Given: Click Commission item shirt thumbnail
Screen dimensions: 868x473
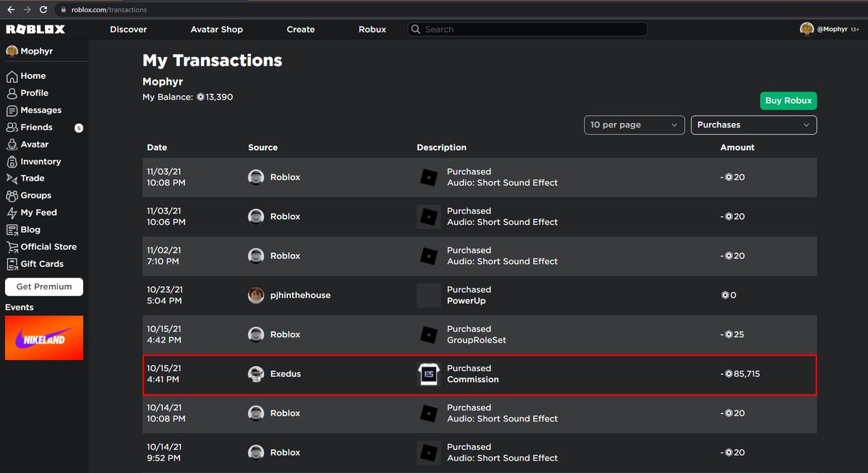Looking at the screenshot, I should pyautogui.click(x=429, y=374).
